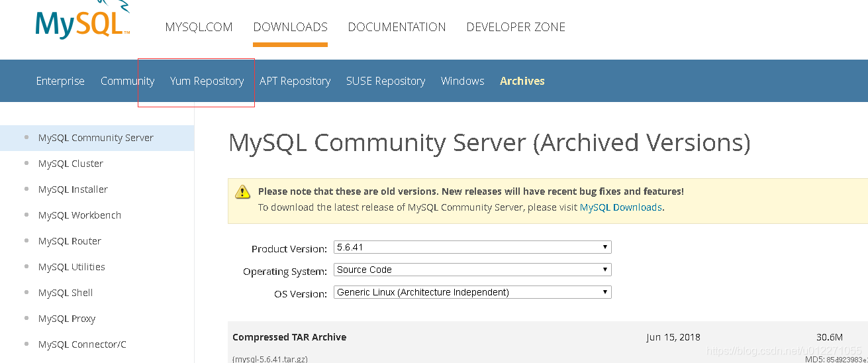868x363 pixels.
Task: Go to the DOCUMENTATION section
Action: pos(397,27)
